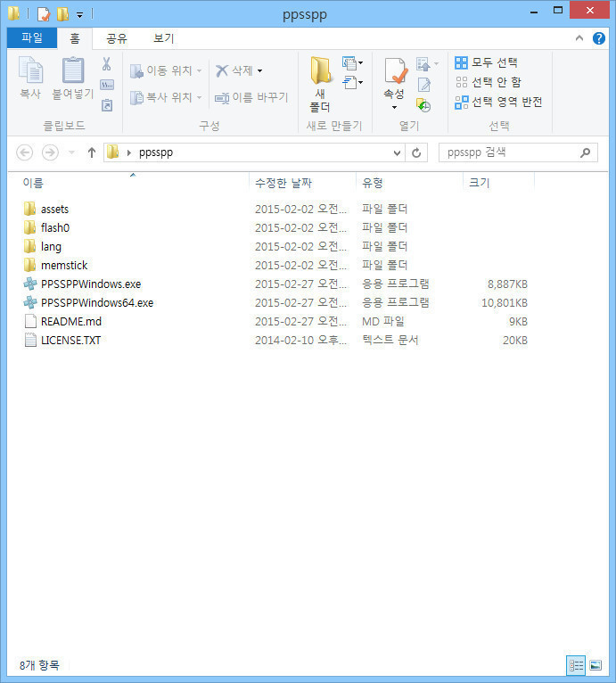Create a New folder (새 폴더)
Screen dimensions: 616x683
tap(320, 85)
